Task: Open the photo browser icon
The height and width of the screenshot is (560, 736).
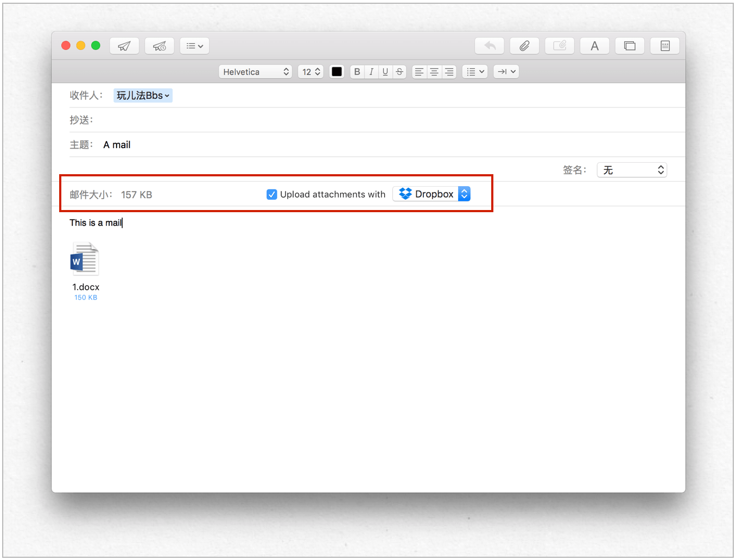Action: (x=630, y=46)
